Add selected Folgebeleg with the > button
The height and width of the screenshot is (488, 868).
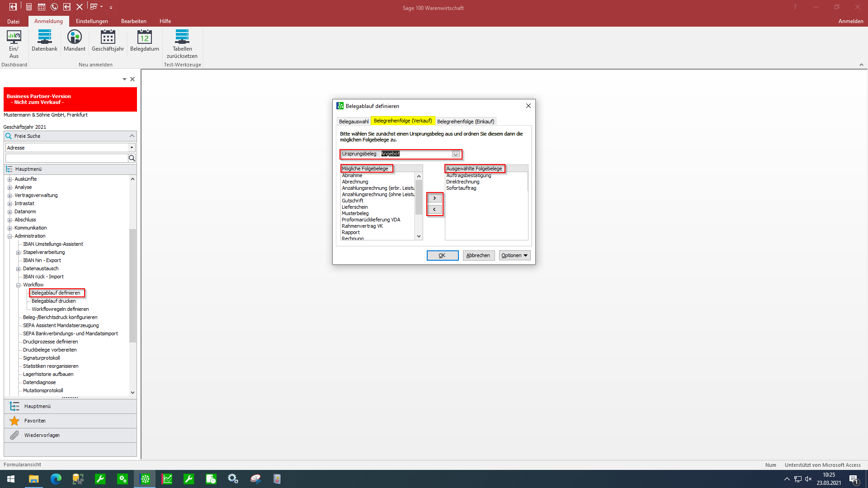pyautogui.click(x=434, y=198)
